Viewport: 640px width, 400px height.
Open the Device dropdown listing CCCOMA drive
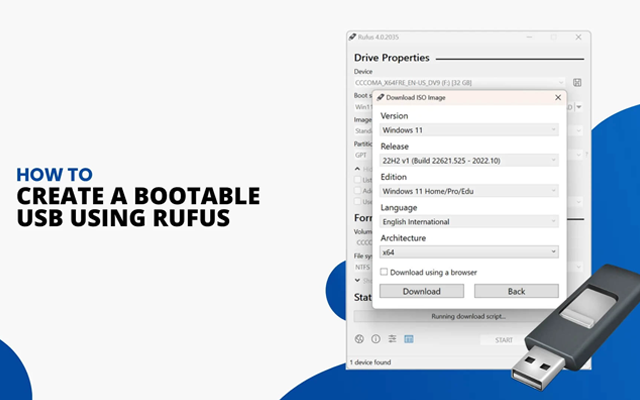coord(460,81)
